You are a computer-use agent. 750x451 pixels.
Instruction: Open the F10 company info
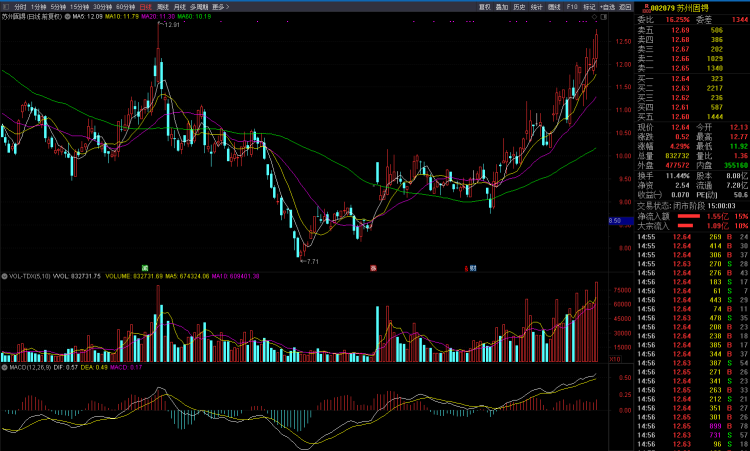click(x=572, y=7)
